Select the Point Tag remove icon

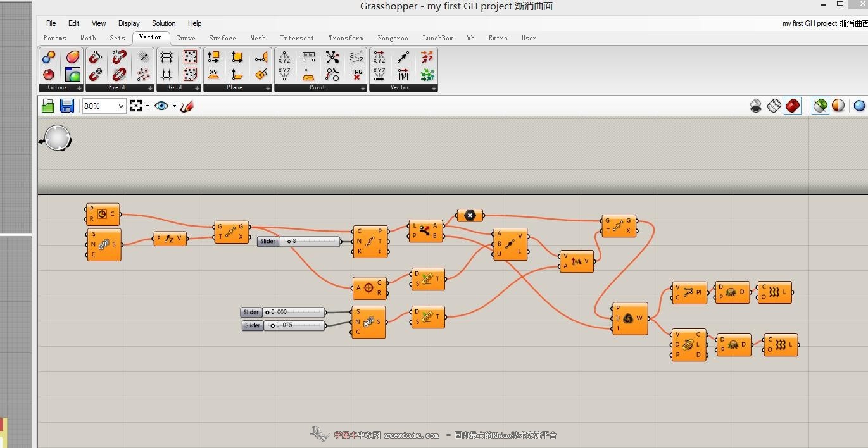click(x=356, y=75)
